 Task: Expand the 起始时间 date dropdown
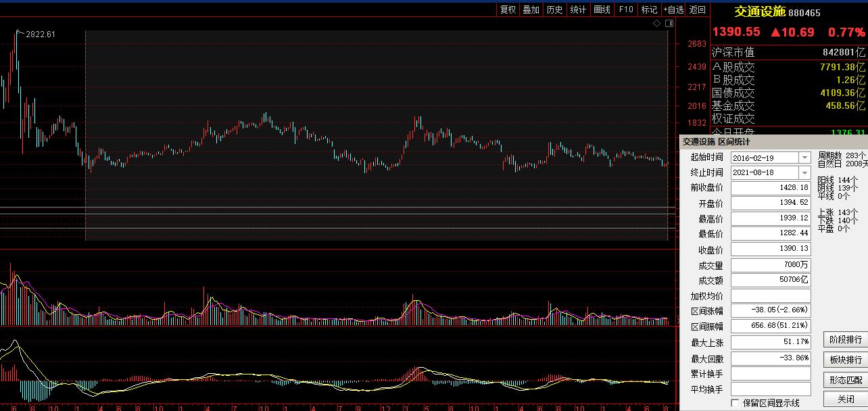pyautogui.click(x=804, y=158)
